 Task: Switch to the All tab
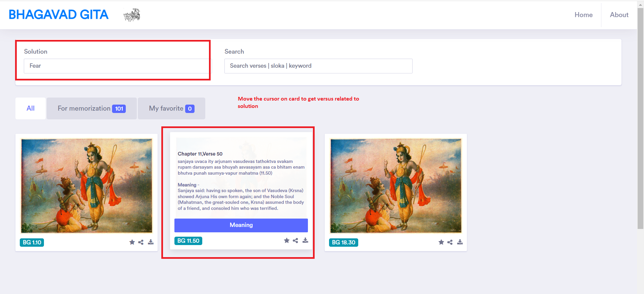(31, 108)
